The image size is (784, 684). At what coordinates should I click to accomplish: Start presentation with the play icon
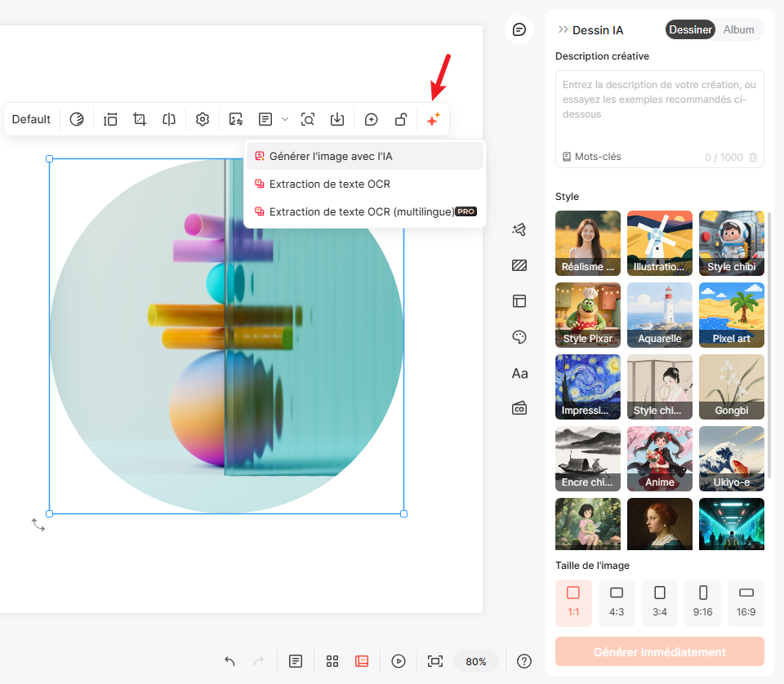399,661
